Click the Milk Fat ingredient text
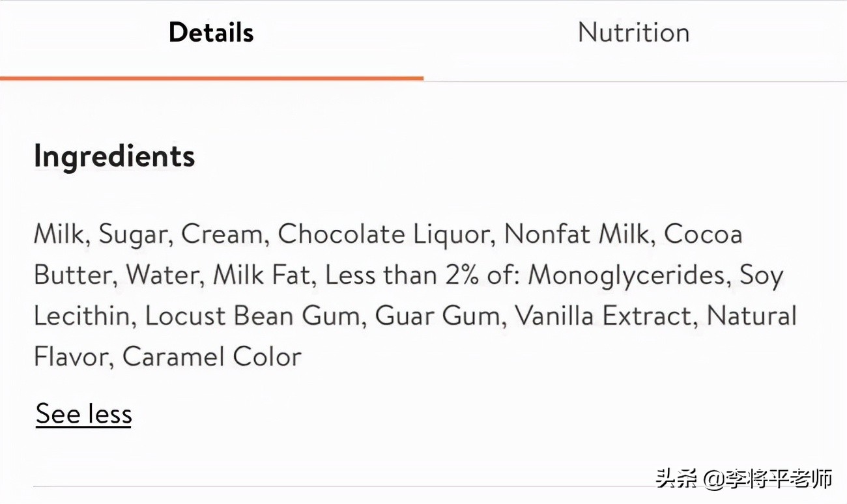 [x=261, y=275]
